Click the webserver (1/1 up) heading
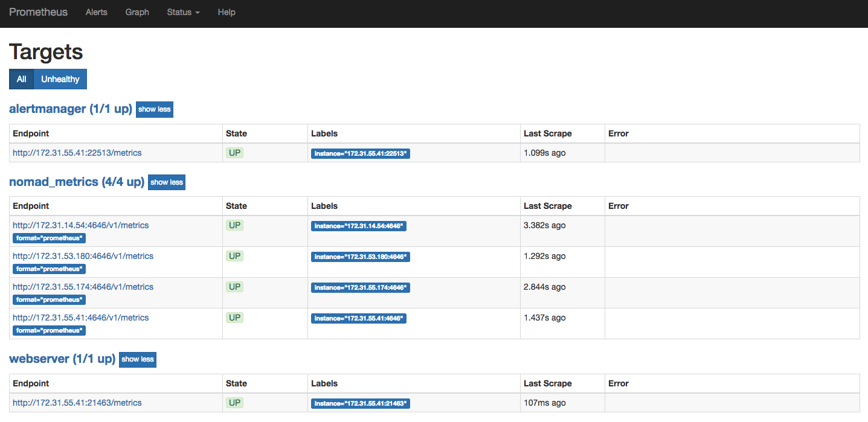This screenshot has width=868, height=422. tap(62, 359)
